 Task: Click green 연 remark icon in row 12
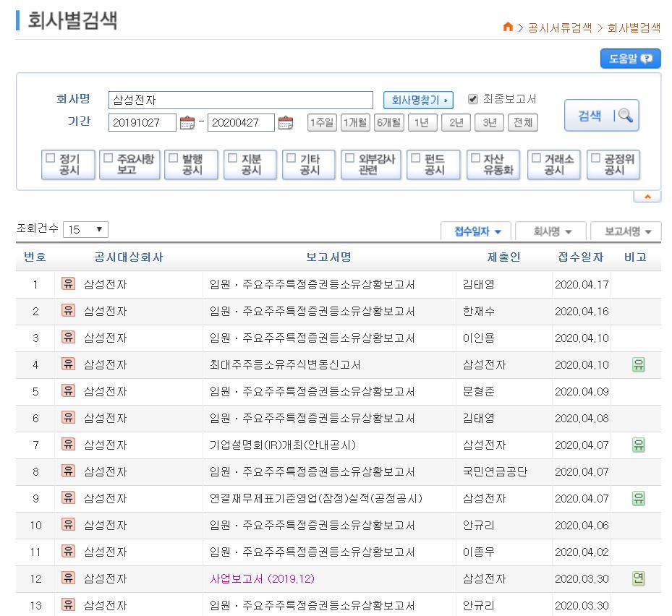coord(639,578)
